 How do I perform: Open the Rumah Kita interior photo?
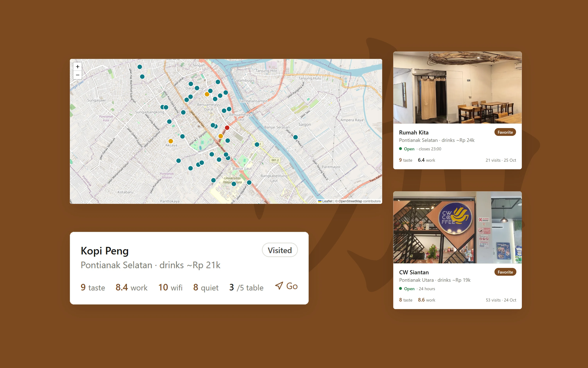pyautogui.click(x=457, y=88)
